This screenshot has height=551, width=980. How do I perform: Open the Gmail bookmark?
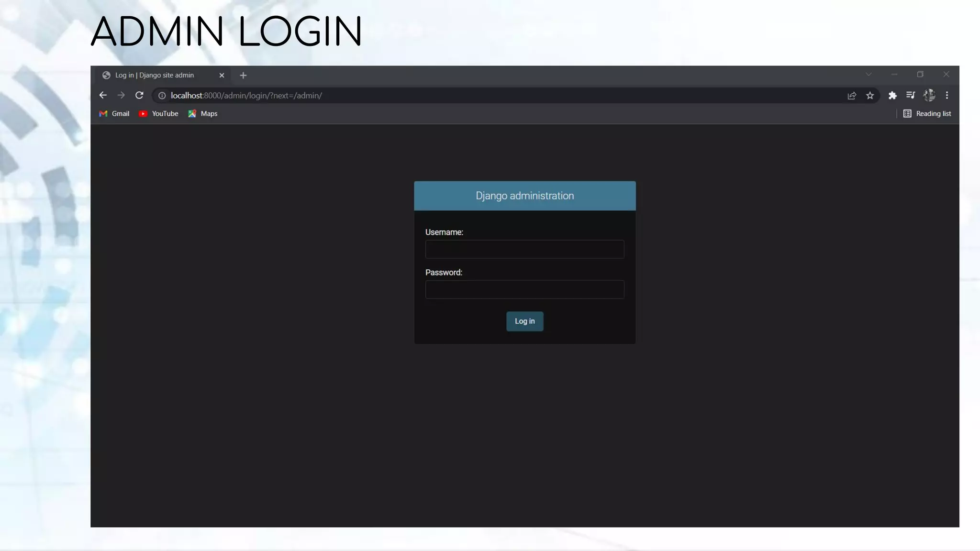click(x=114, y=114)
